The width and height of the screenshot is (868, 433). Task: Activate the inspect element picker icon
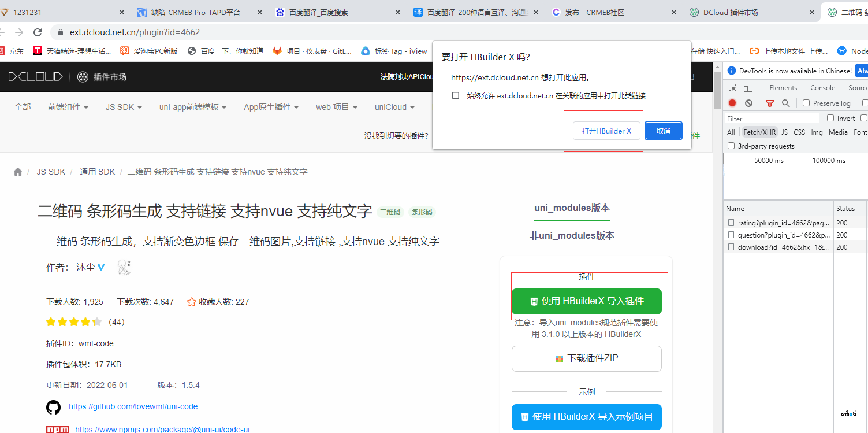pyautogui.click(x=732, y=88)
